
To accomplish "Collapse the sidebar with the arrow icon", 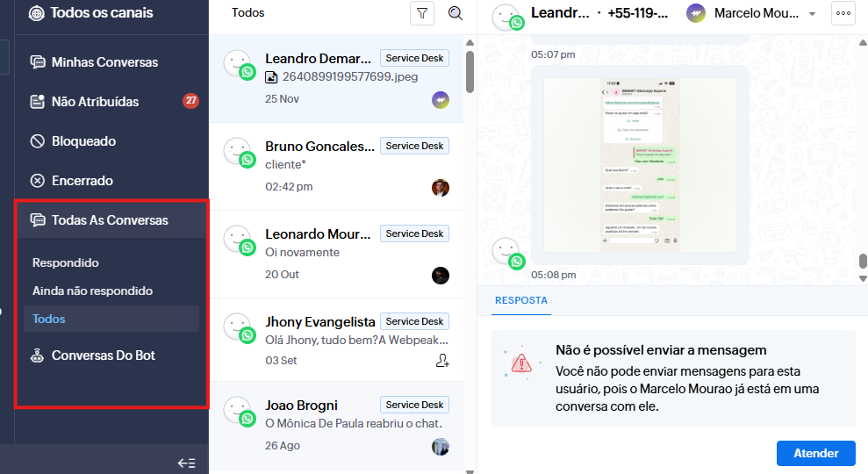I will (x=186, y=463).
